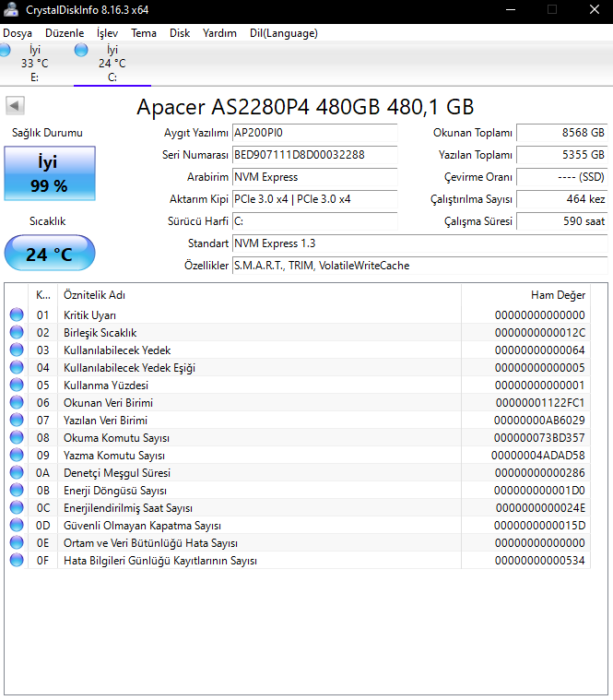Click the Aygıt Yazılımı field AP200PI0

315,133
